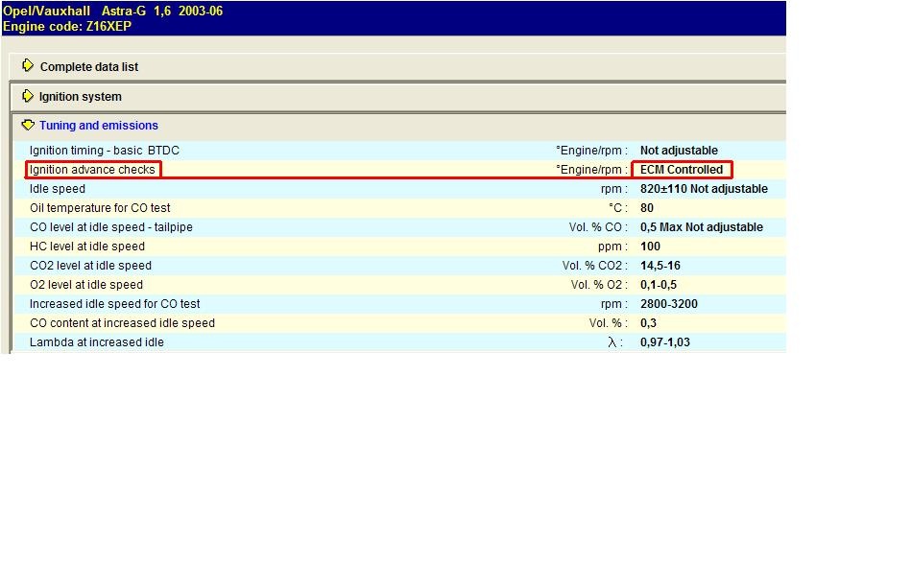This screenshot has height=588, width=912.
Task: Select the 'Idle speed' row label
Action: [58, 189]
